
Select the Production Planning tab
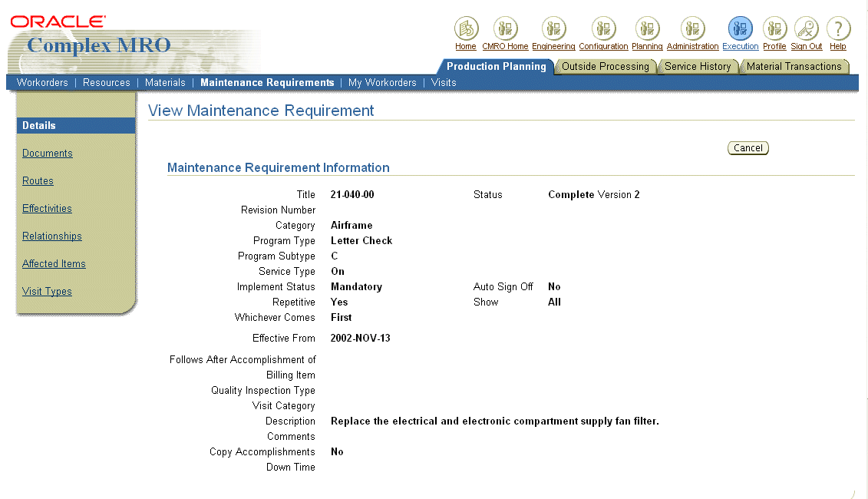click(x=496, y=67)
